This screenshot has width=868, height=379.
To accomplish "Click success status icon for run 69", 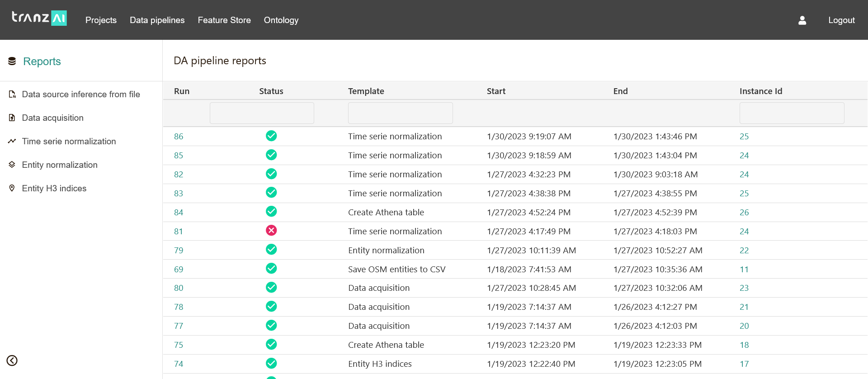I will tap(271, 269).
